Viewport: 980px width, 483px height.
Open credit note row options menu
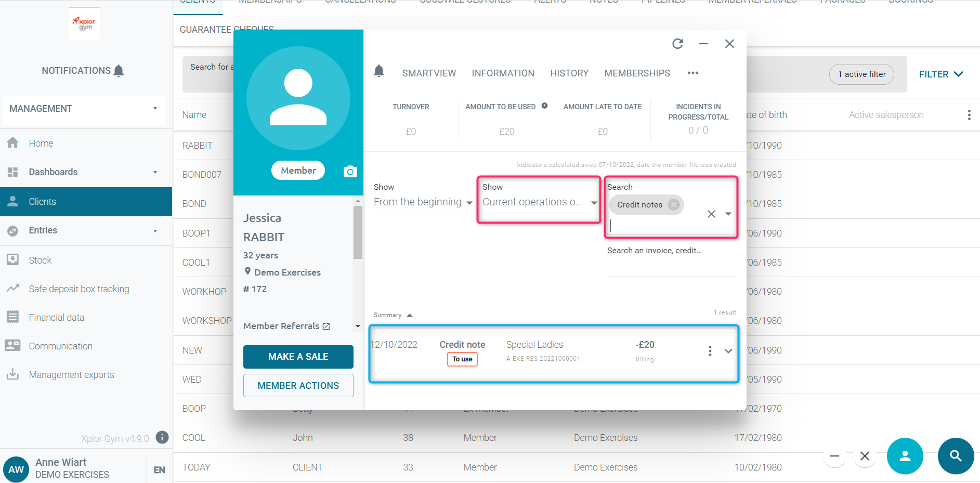coord(710,351)
